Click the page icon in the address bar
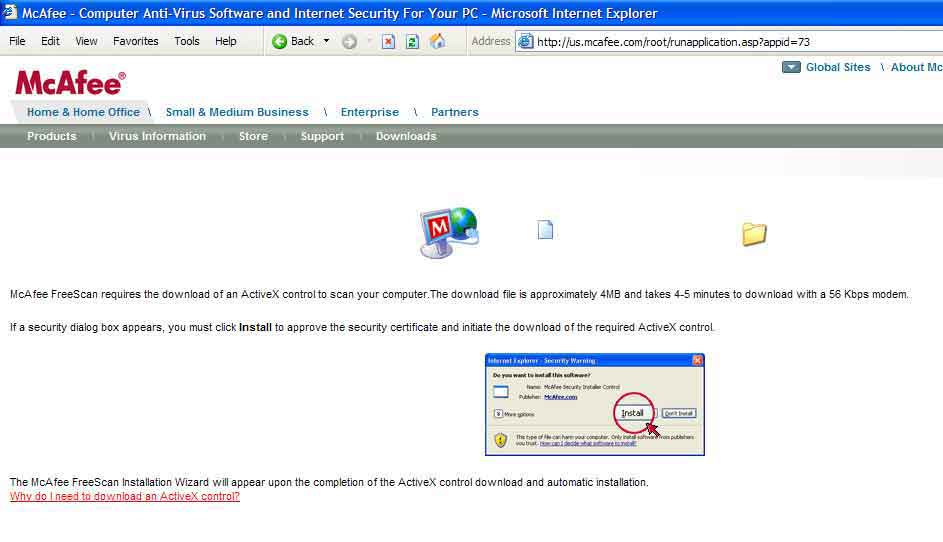Image resolution: width=943 pixels, height=542 pixels. 526,42
